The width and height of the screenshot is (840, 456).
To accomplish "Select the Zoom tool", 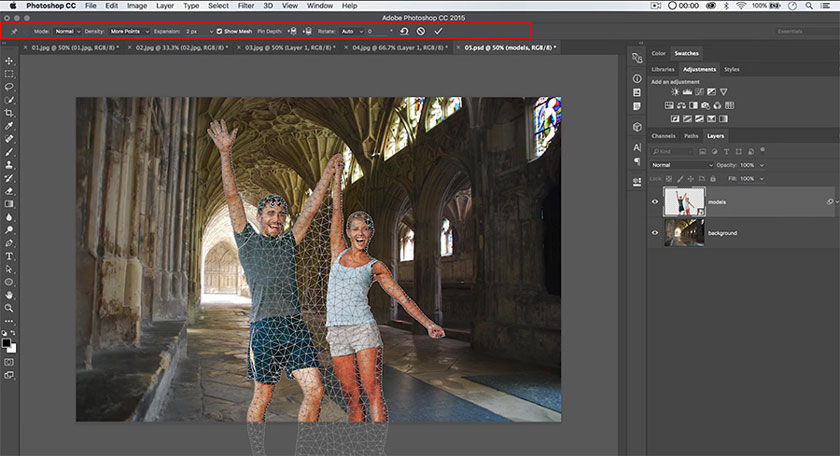I will click(9, 308).
